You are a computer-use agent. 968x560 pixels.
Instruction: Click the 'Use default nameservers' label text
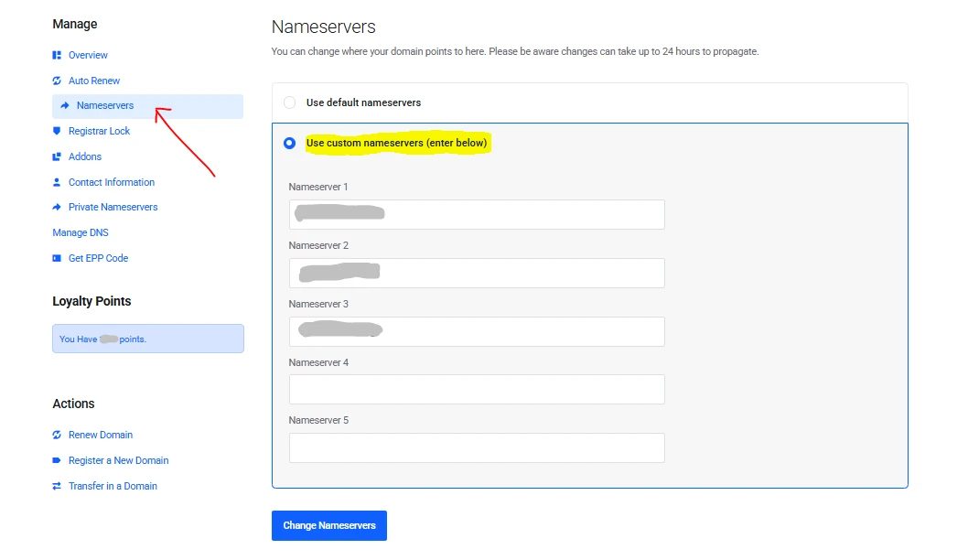[x=363, y=102]
